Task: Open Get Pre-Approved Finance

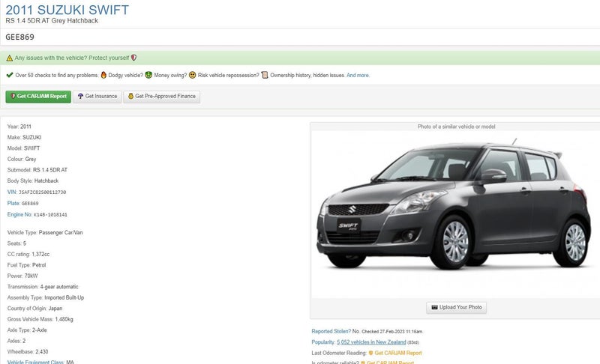Action: 161,96
